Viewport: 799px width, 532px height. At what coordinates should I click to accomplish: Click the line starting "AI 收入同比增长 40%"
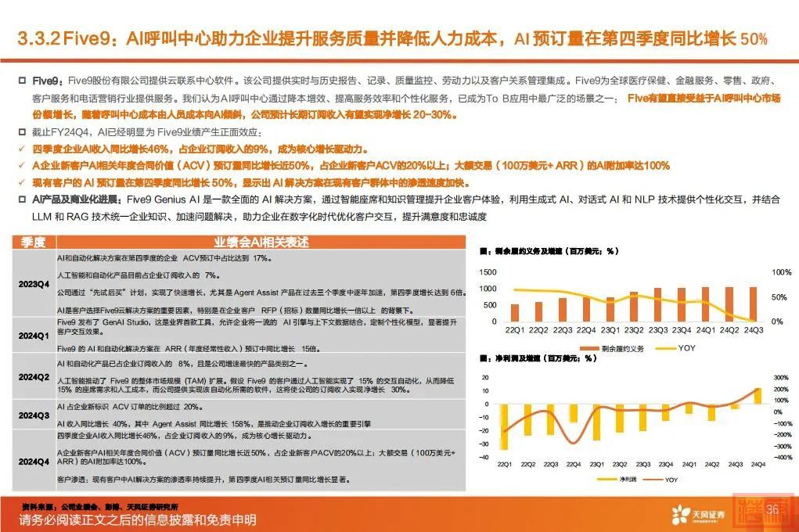[x=214, y=424]
